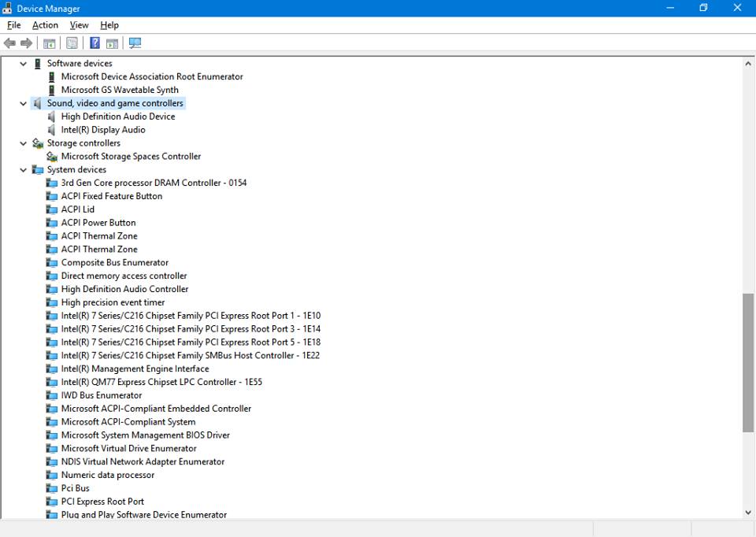Click the Scan for hardware changes icon
This screenshot has width=756, height=537.
(x=135, y=43)
